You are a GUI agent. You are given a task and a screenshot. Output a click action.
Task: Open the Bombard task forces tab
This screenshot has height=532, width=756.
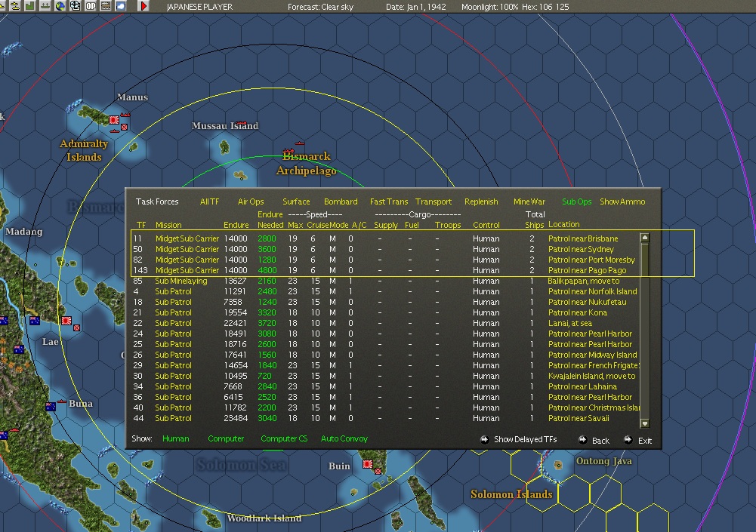341,201
